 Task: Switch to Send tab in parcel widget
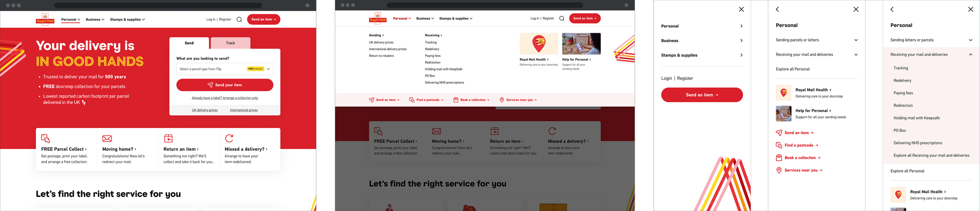[189, 43]
